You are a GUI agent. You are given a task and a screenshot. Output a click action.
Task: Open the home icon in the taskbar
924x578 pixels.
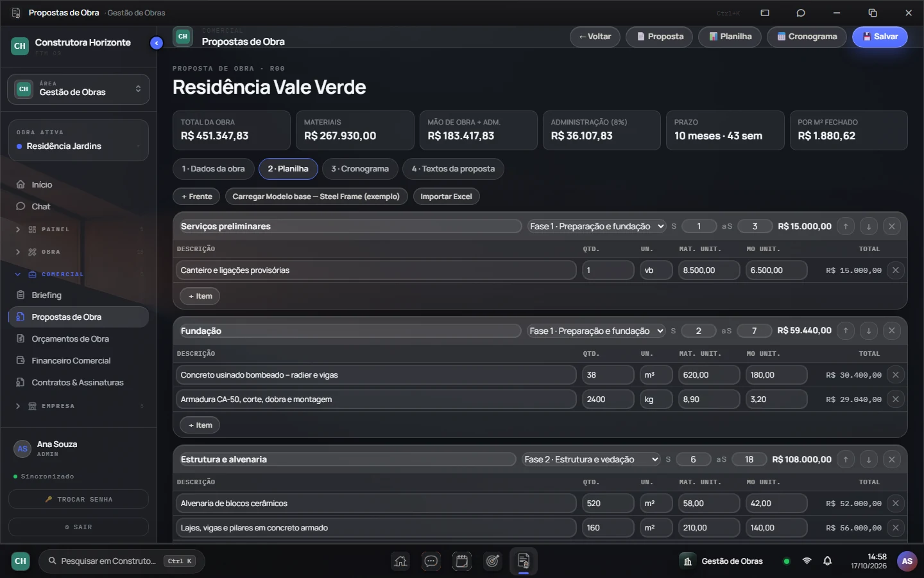[x=400, y=561]
